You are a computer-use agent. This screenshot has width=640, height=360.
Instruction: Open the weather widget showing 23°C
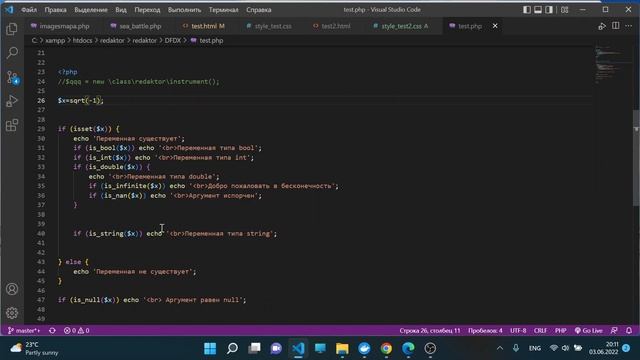click(x=33, y=348)
